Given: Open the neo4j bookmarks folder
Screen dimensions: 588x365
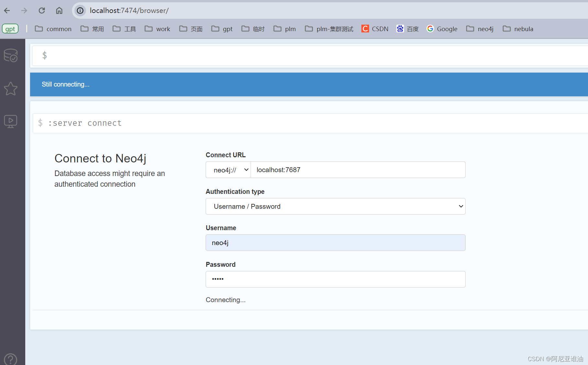Looking at the screenshot, I should 480,29.
